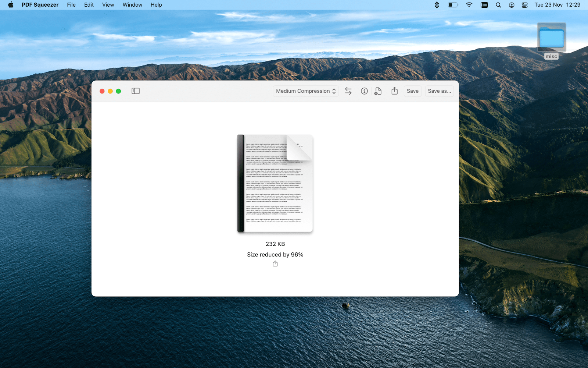The width and height of the screenshot is (588, 368).
Task: Toggle the sidebar panel icon
Action: pyautogui.click(x=136, y=91)
